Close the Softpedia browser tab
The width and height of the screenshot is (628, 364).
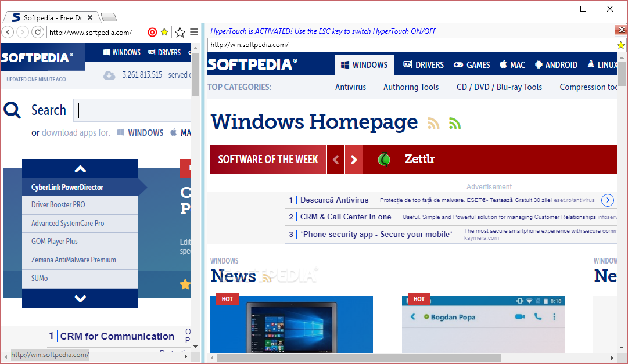pyautogui.click(x=90, y=17)
